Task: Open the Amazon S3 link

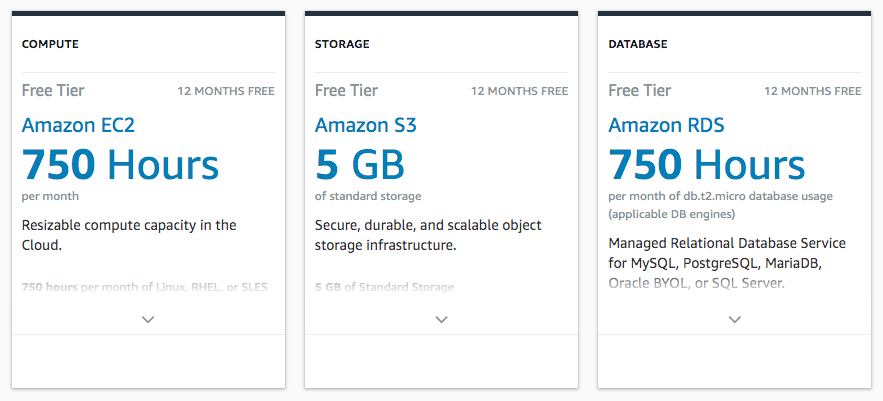Action: [x=365, y=125]
